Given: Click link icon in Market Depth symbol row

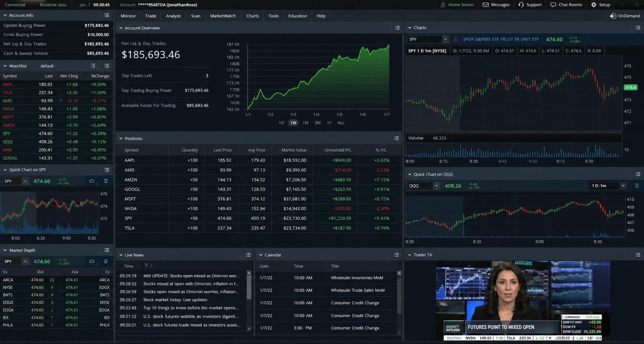Looking at the screenshot, I should tap(92, 261).
